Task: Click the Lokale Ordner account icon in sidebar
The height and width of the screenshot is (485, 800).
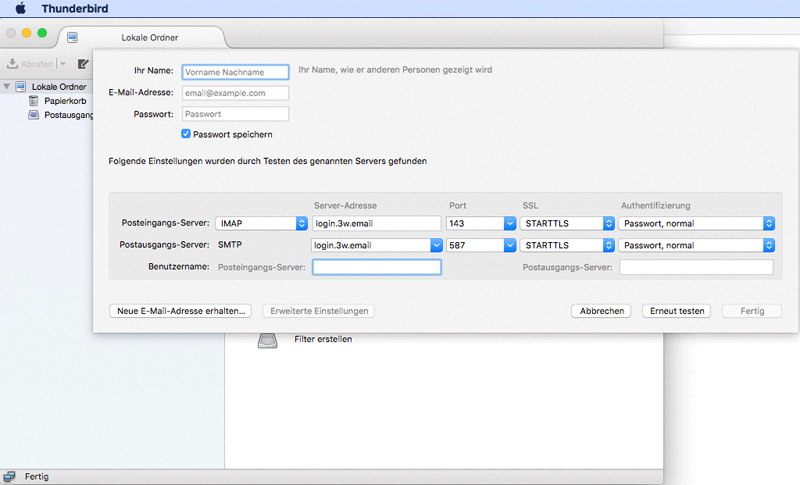Action: click(x=20, y=87)
